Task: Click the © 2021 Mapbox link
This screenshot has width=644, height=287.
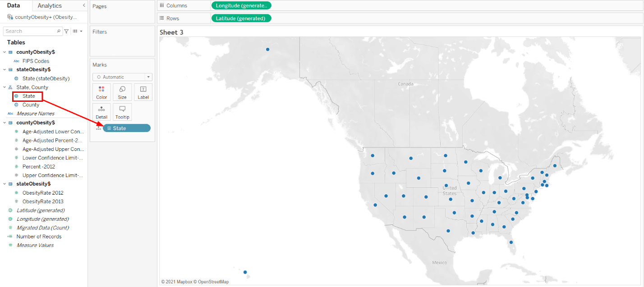Action: (177, 281)
